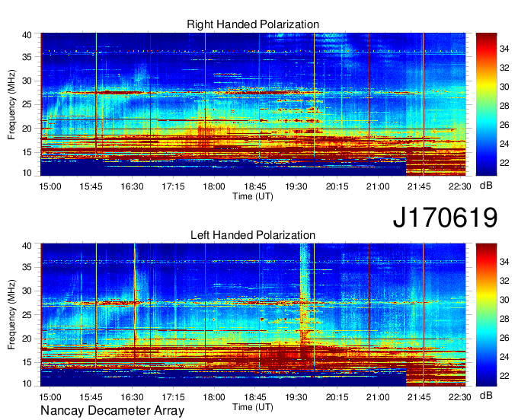This screenshot has width=518, height=420.
Task: Select the J170619 observation label
Action: tap(445, 217)
